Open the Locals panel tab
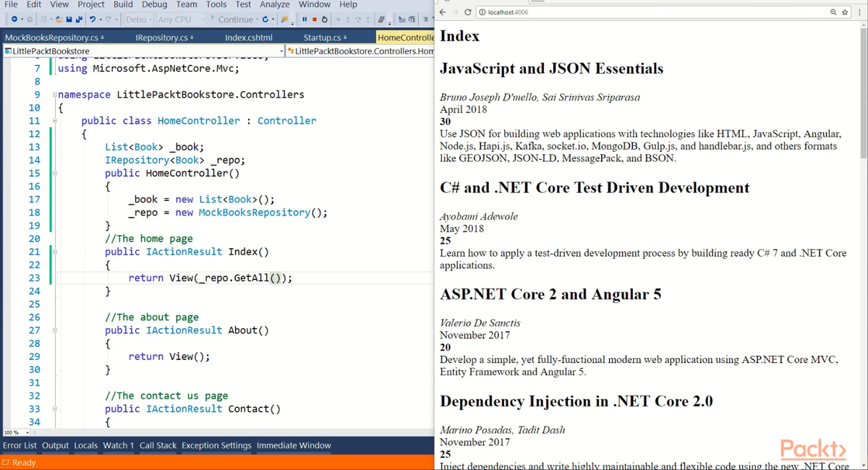The width and height of the screenshot is (868, 470). [x=85, y=445]
